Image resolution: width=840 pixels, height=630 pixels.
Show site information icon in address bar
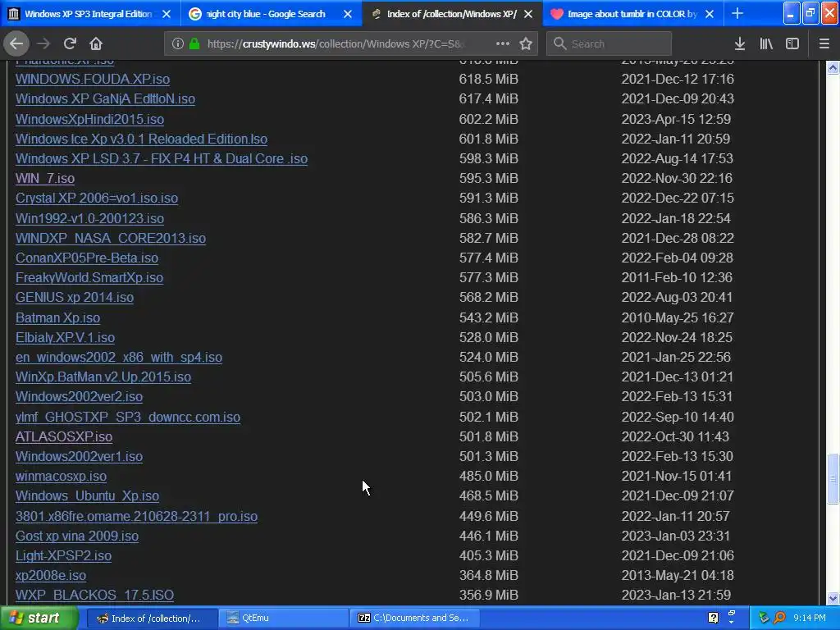(178, 44)
